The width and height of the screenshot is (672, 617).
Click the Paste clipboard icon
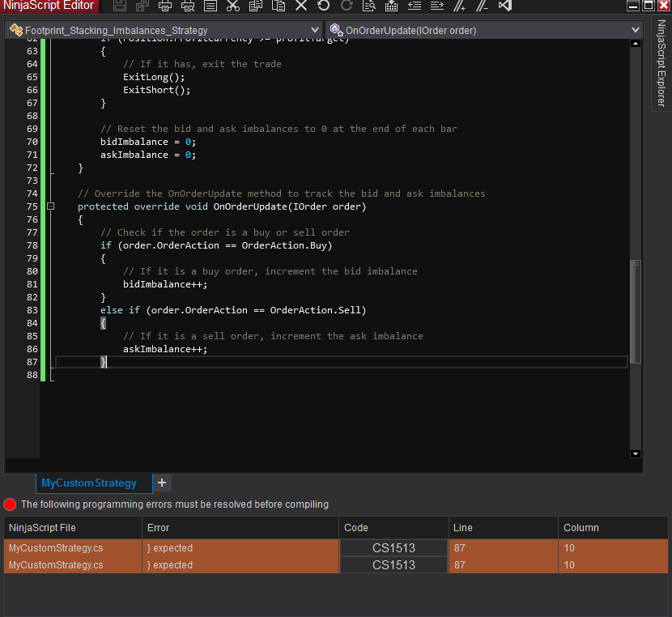279,6
